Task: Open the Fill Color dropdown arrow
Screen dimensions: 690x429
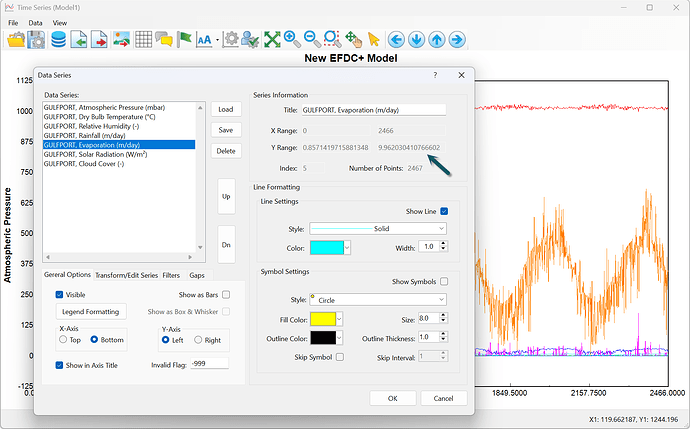Action: (340, 319)
